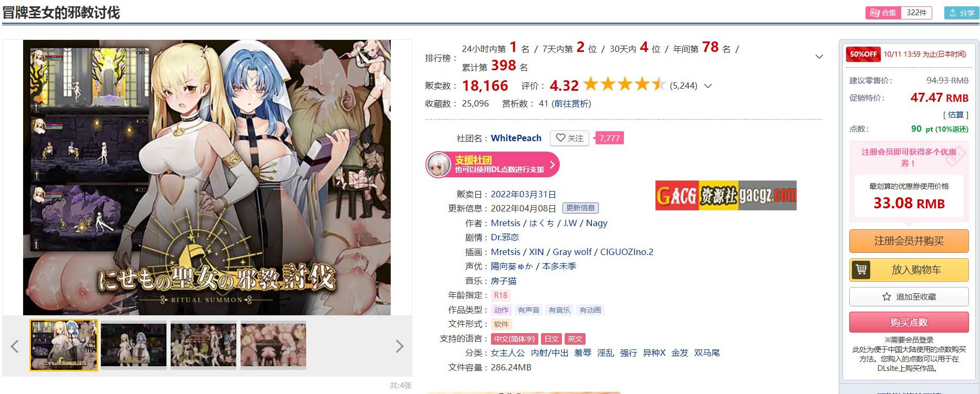Screen dimensions: 980x394
Task: Select the English language tag
Action: click(x=575, y=339)
